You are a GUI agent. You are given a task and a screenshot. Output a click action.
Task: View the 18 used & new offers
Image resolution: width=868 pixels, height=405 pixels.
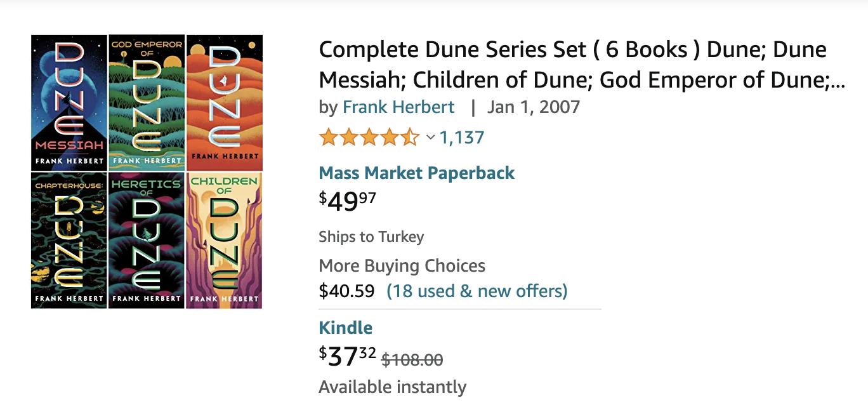point(477,291)
